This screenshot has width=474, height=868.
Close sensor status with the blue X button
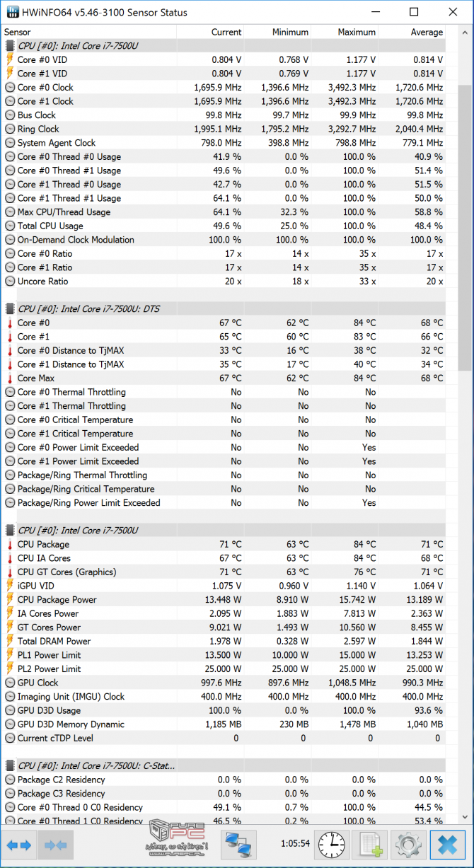pyautogui.click(x=448, y=845)
